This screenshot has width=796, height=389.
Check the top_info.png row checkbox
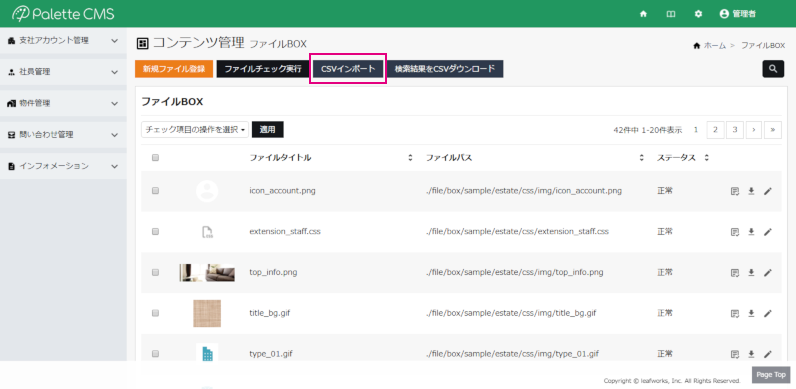[x=155, y=272]
